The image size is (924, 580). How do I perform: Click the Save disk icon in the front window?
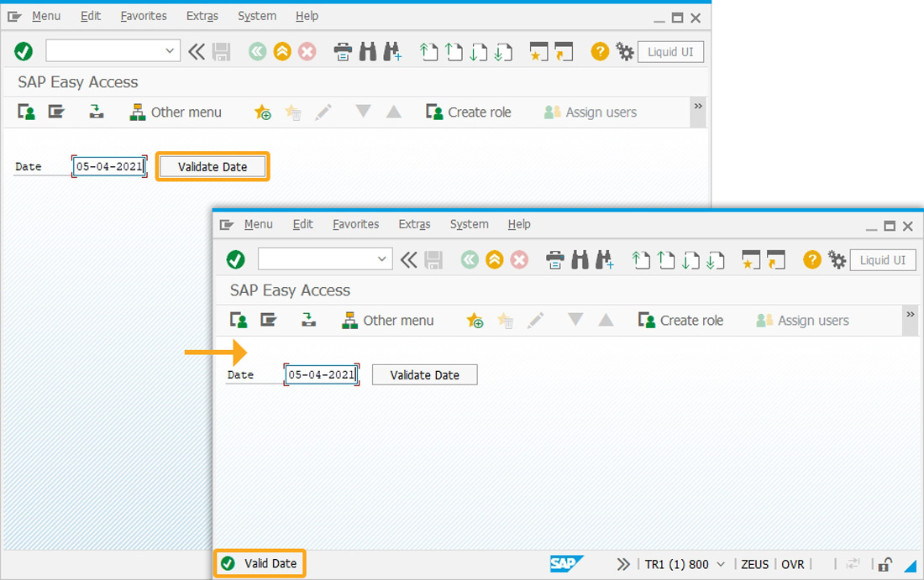(433, 259)
